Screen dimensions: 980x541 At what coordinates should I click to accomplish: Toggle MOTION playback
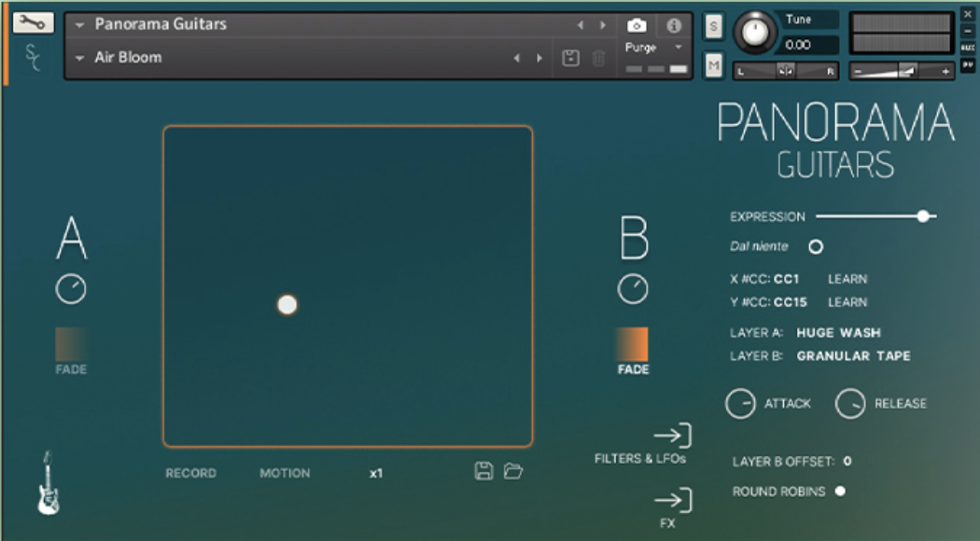click(285, 473)
